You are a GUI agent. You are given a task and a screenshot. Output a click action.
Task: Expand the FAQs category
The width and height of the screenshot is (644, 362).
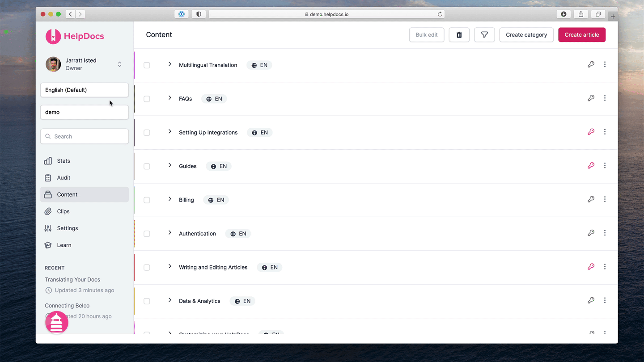169,98
